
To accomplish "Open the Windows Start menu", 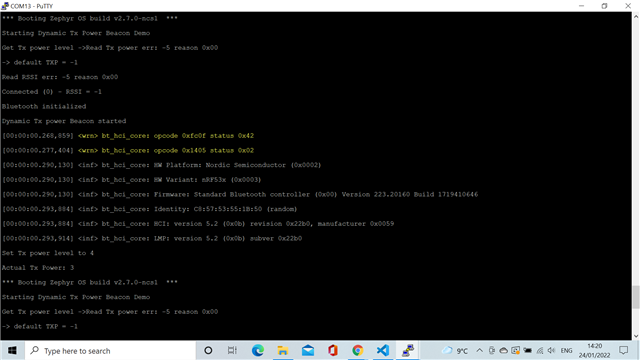I will [12, 350].
